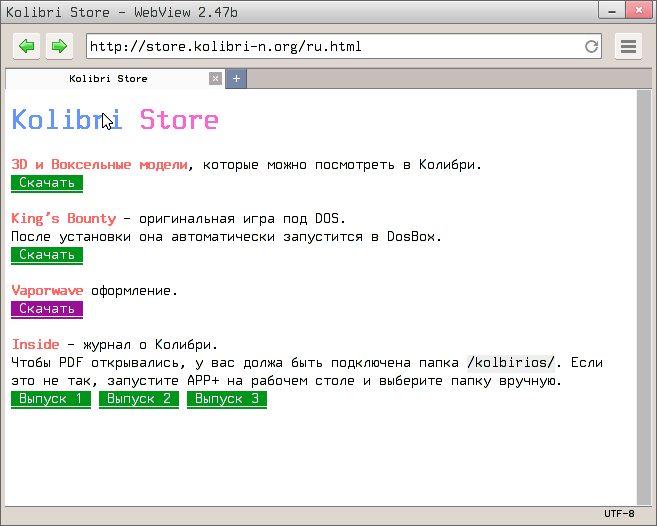Open a new tab with the plus button
Viewport: 657px width, 526px height.
[x=237, y=78]
